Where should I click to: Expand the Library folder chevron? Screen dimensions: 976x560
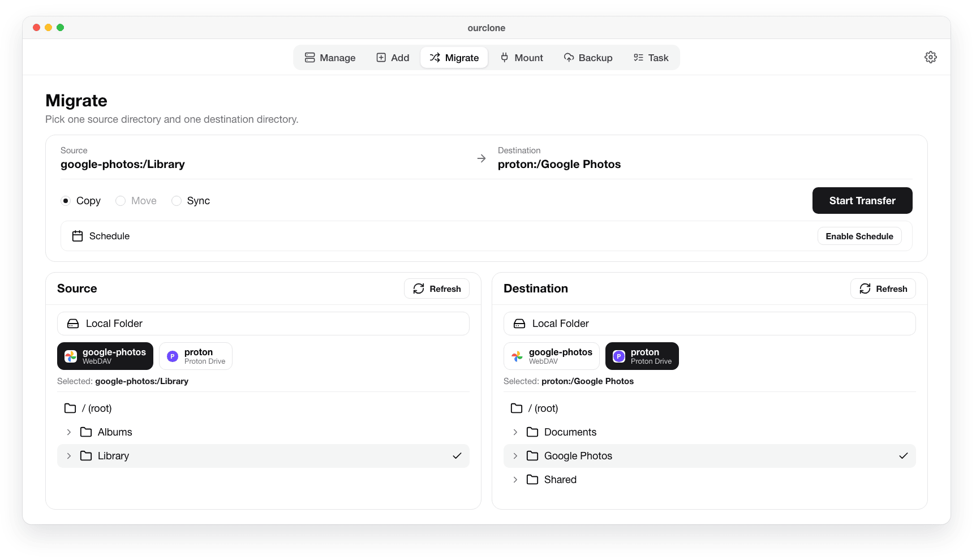pyautogui.click(x=69, y=456)
